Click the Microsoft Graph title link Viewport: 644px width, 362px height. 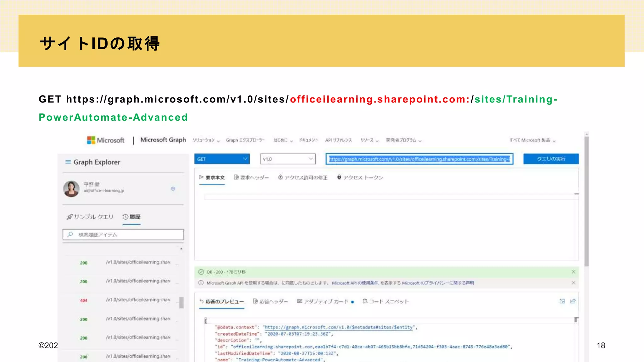click(163, 140)
